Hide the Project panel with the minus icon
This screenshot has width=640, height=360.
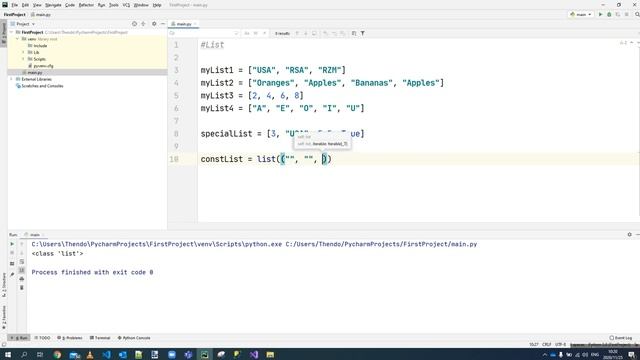point(162,24)
